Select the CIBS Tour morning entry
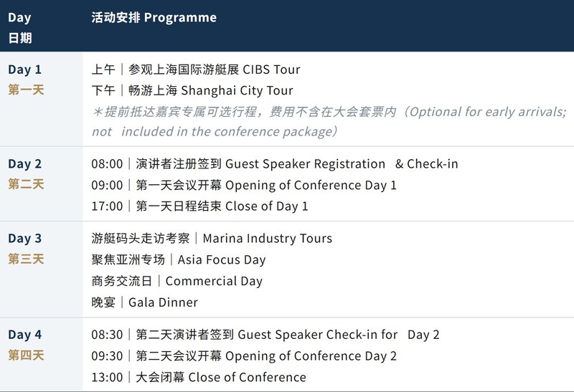574x392 pixels. [x=195, y=70]
